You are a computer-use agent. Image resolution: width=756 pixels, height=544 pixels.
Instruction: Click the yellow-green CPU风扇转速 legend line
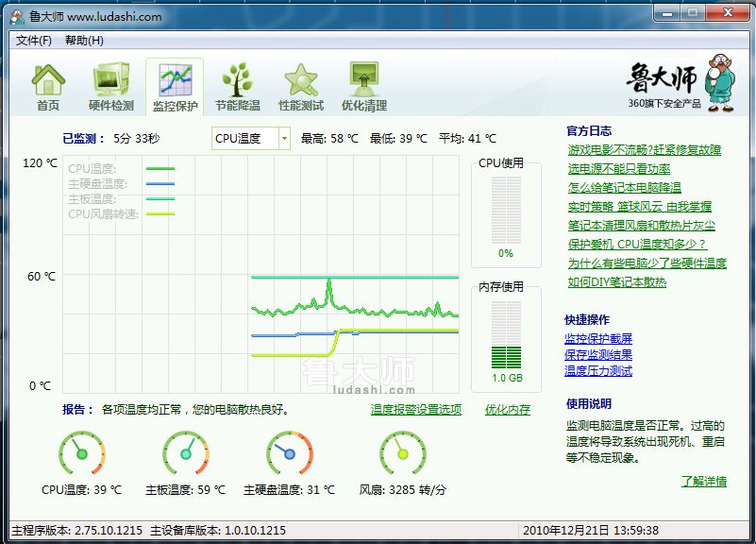(160, 213)
